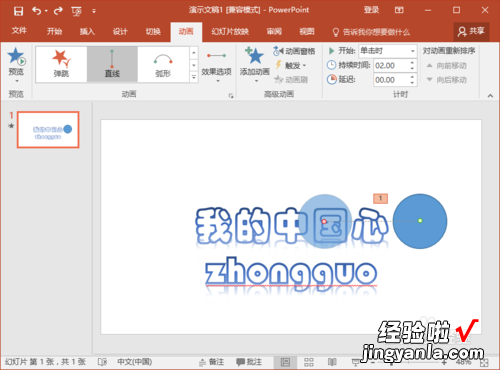Decrease duration with the down spinner
Screen dimensions: 500x370
412,69
